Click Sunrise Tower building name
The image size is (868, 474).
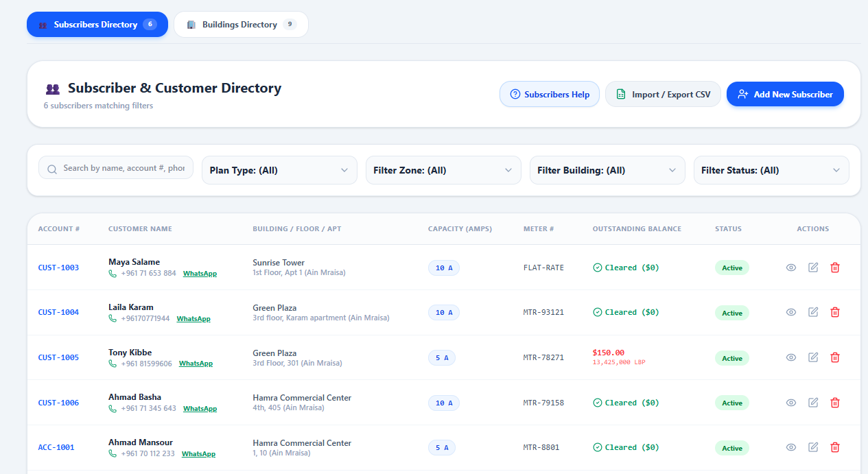279,263
